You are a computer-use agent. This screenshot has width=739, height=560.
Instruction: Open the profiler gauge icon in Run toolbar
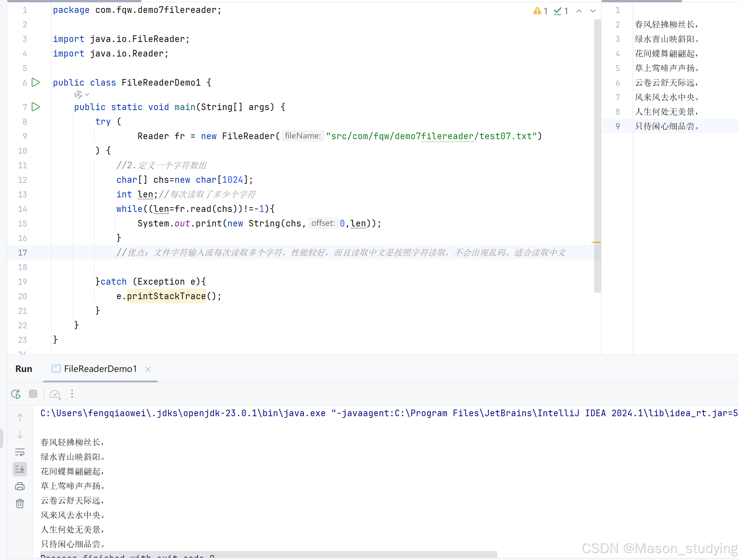click(55, 394)
